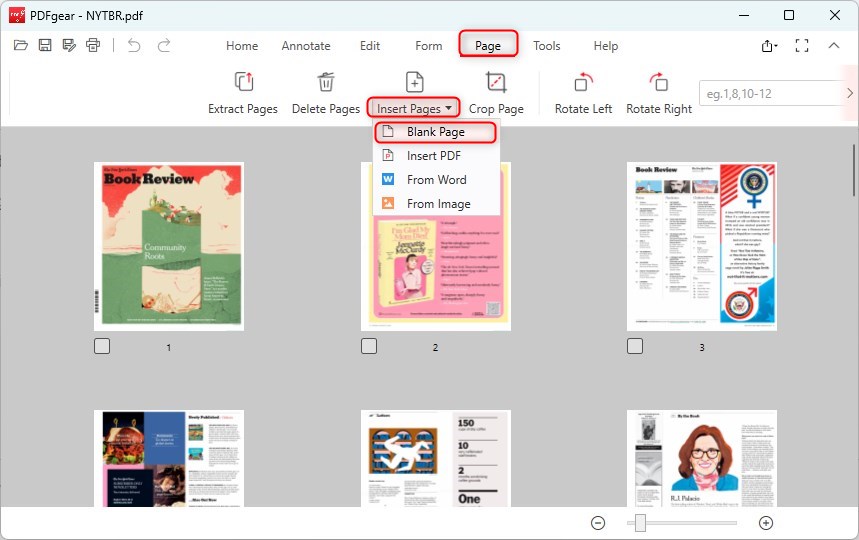
Task: Click the Insert Pages document icon
Action: point(414,82)
